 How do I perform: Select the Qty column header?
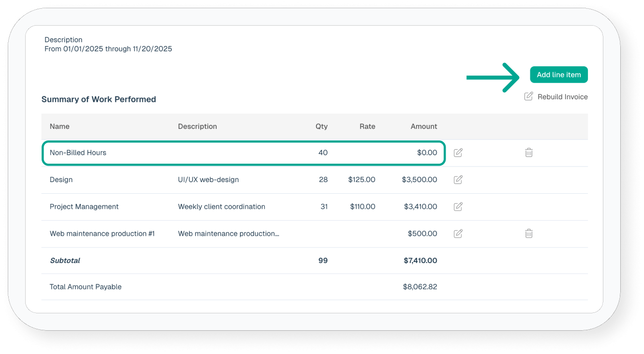(321, 126)
